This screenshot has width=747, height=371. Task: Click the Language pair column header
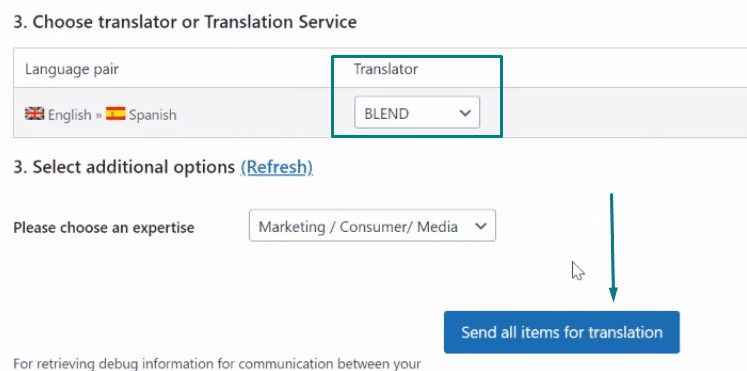pyautogui.click(x=72, y=70)
